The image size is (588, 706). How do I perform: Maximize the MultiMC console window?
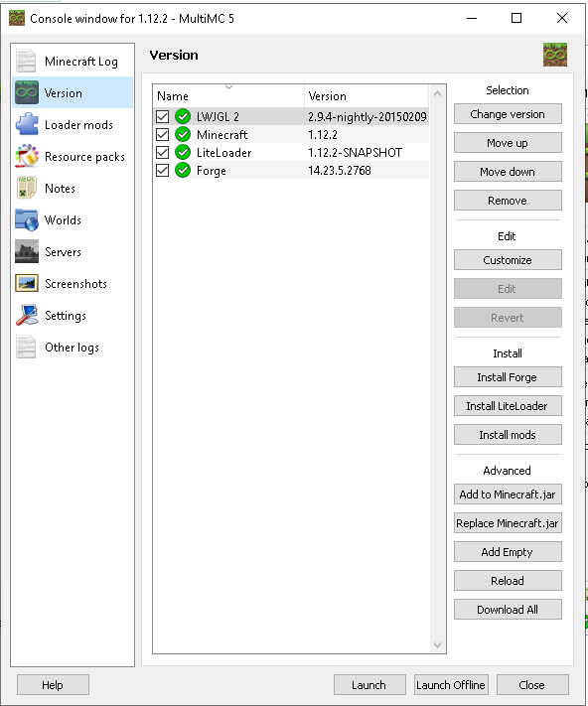[x=516, y=18]
